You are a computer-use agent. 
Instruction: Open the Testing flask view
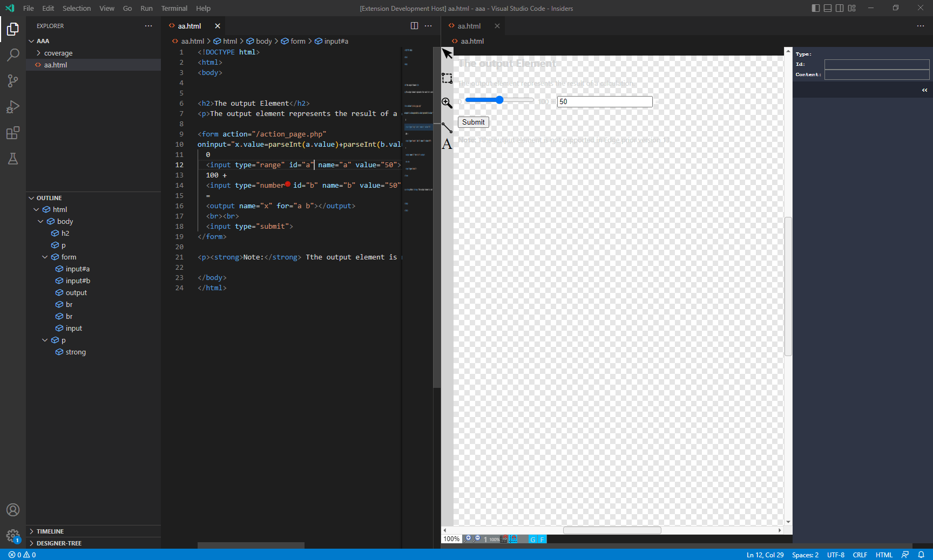[13, 159]
